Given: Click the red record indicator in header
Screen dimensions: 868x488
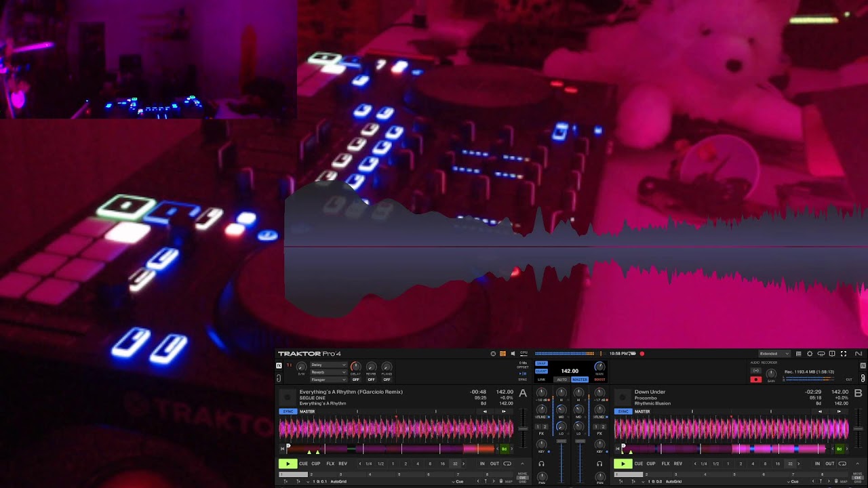Looking at the screenshot, I should point(642,354).
